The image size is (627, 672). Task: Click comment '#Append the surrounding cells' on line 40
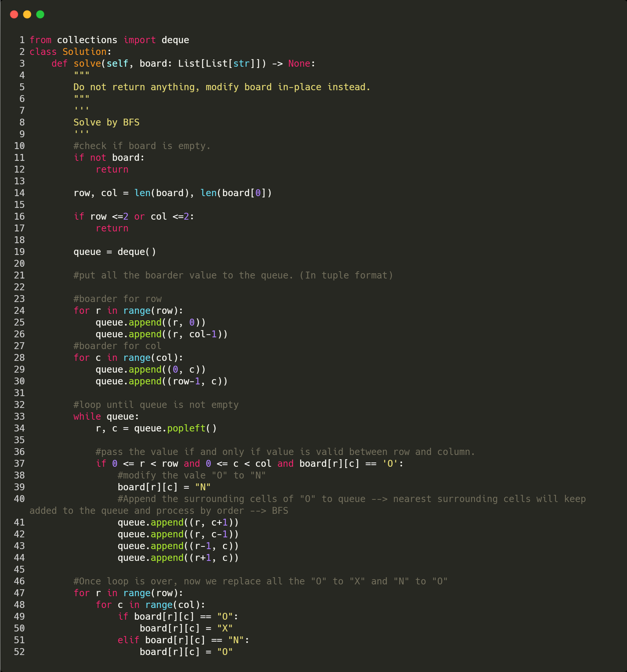coord(352,499)
